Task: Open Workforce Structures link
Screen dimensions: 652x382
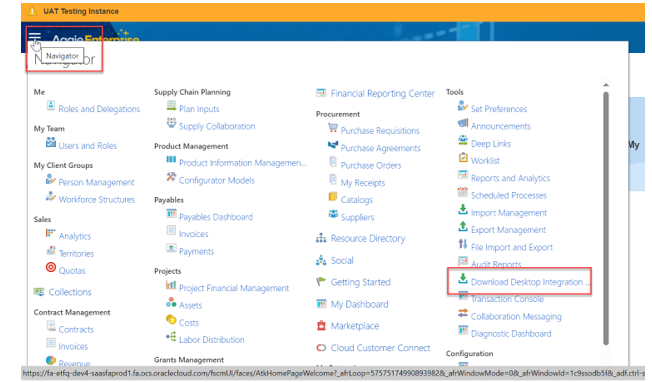Action: point(97,200)
